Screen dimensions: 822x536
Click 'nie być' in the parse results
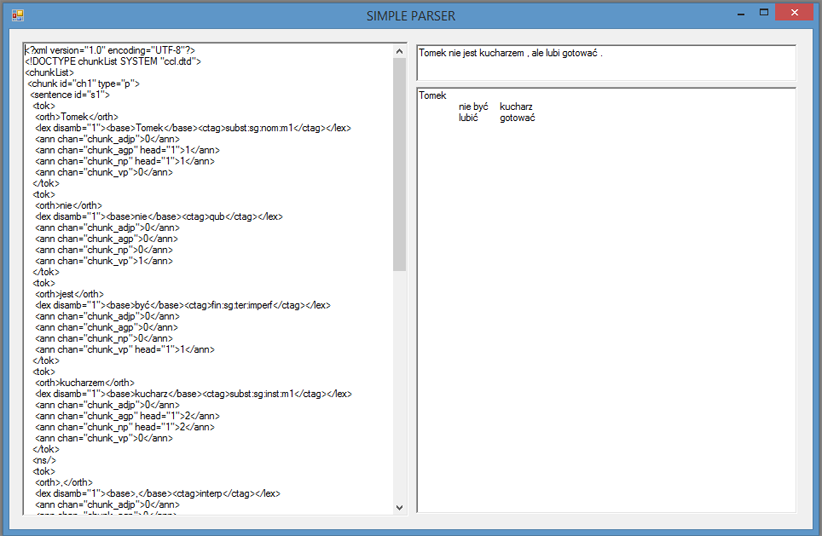point(473,107)
